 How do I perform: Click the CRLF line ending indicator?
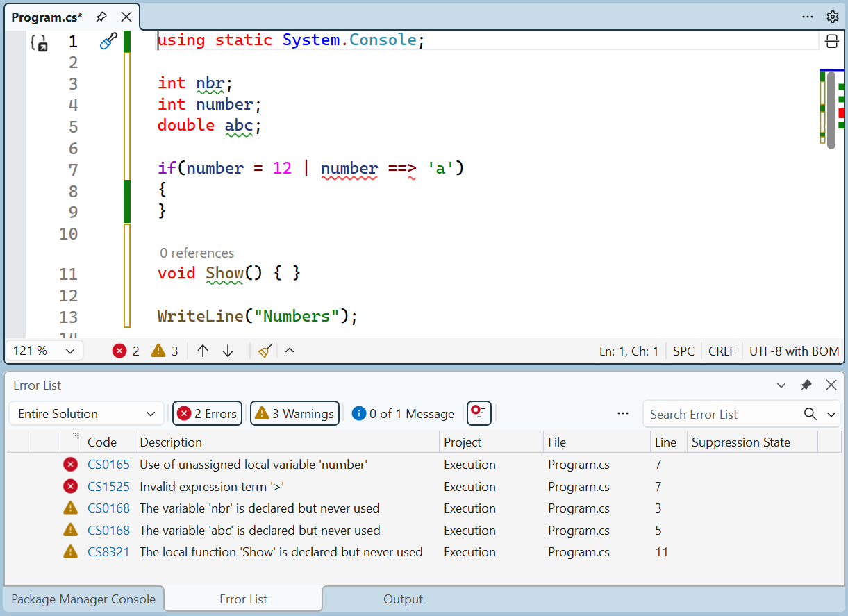click(722, 351)
